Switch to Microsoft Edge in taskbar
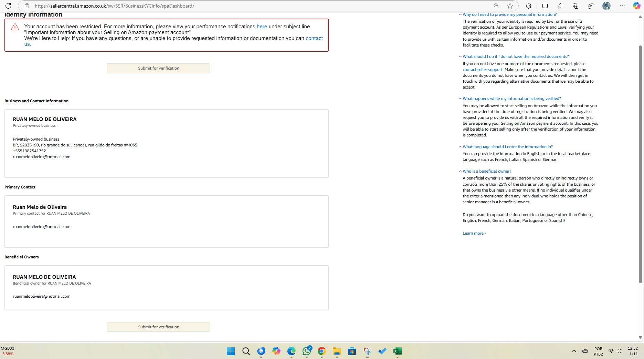The image size is (644, 359). (292, 351)
